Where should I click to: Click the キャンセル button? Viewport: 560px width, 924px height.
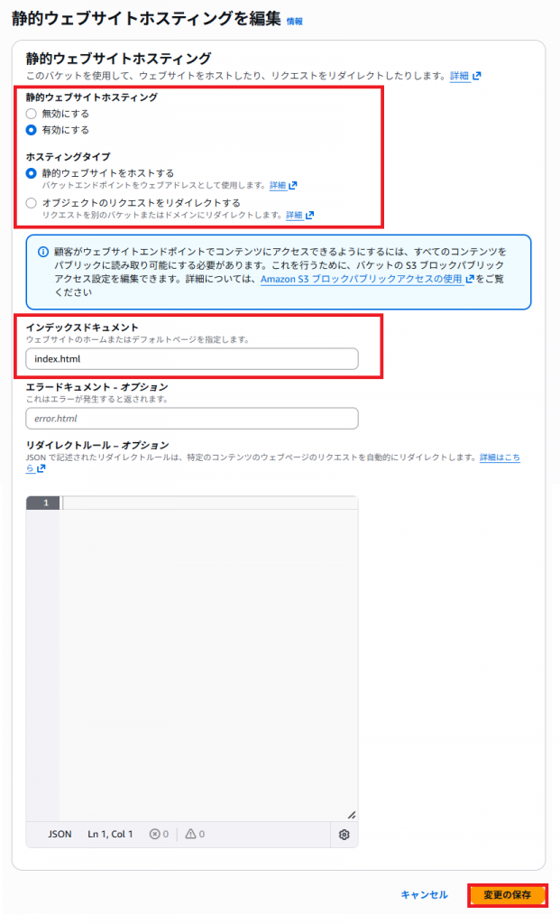coord(424,895)
